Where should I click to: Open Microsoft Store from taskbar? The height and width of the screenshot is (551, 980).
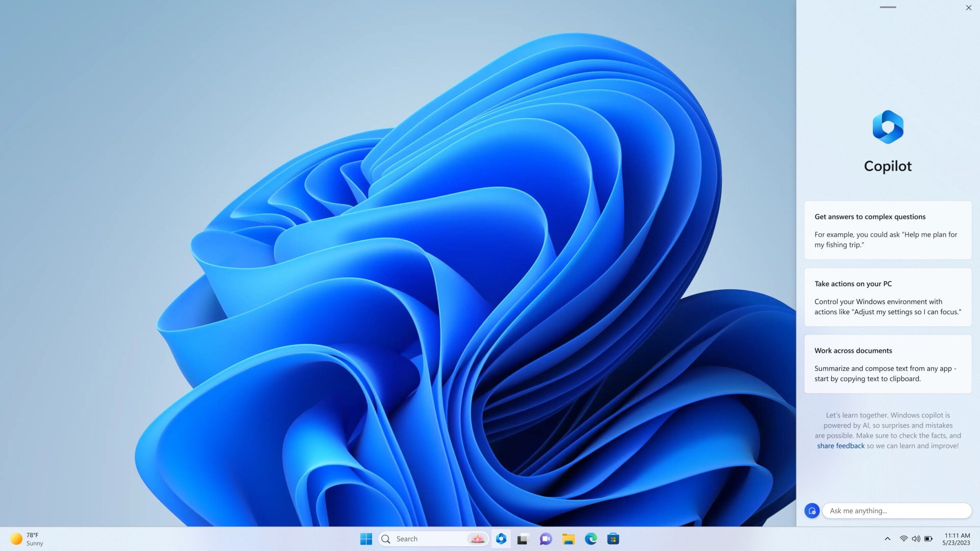point(612,538)
